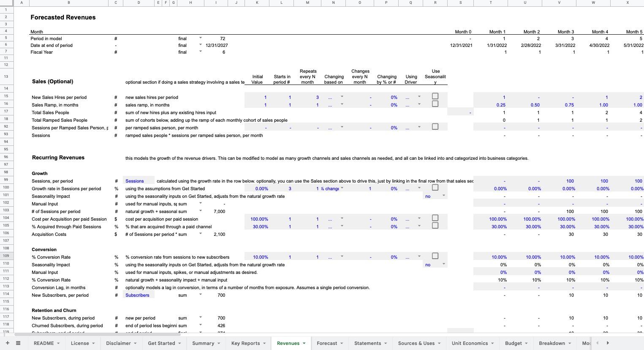Image resolution: width=644 pixels, height=350 pixels.
Task: Click the blue Sessions link cell
Action: 135,180
